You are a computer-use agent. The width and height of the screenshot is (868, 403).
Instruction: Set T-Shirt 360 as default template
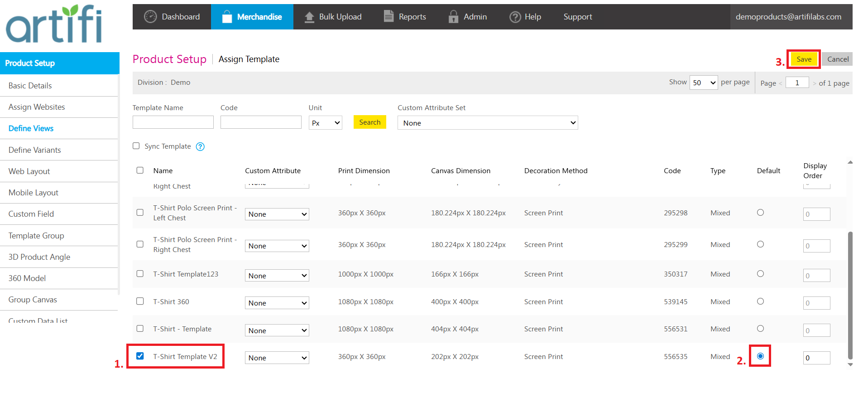(760, 301)
